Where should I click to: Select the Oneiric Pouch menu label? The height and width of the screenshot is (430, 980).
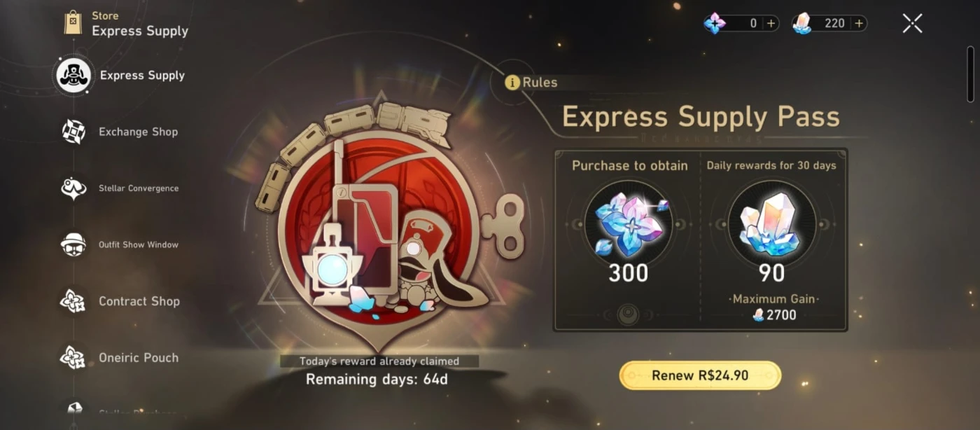[x=139, y=357]
